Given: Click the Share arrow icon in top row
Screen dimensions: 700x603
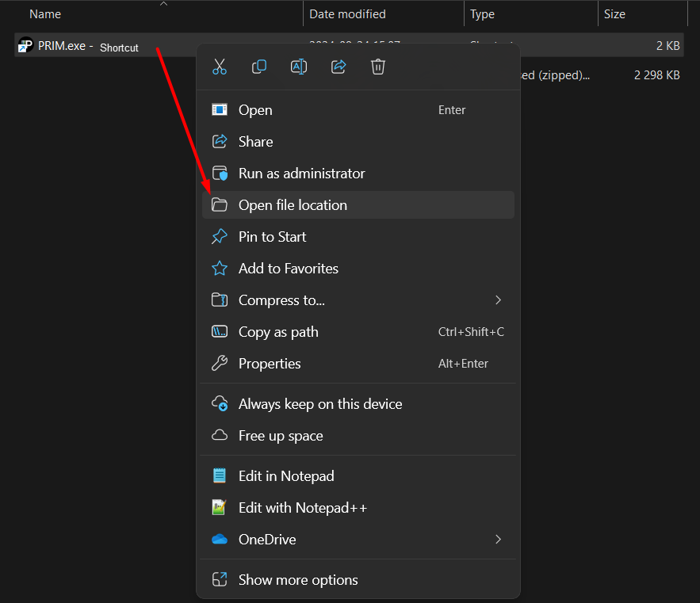Looking at the screenshot, I should [339, 67].
